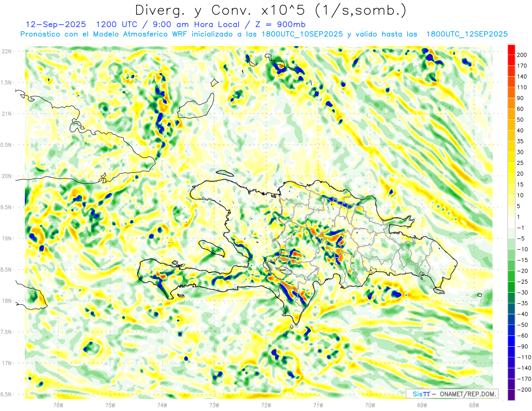Click the longitude label '72W'
This screenshot has height=411, width=532.
266,405
